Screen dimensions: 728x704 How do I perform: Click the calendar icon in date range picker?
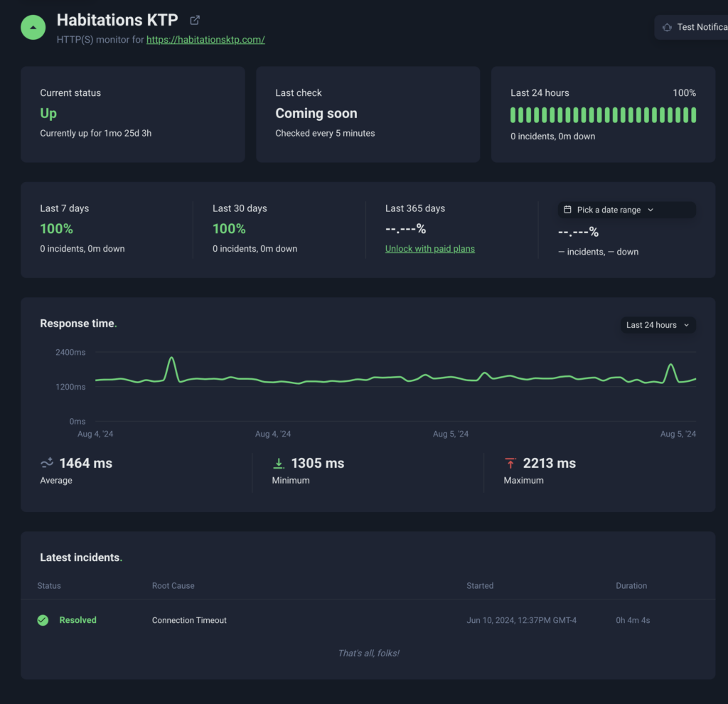coord(567,210)
